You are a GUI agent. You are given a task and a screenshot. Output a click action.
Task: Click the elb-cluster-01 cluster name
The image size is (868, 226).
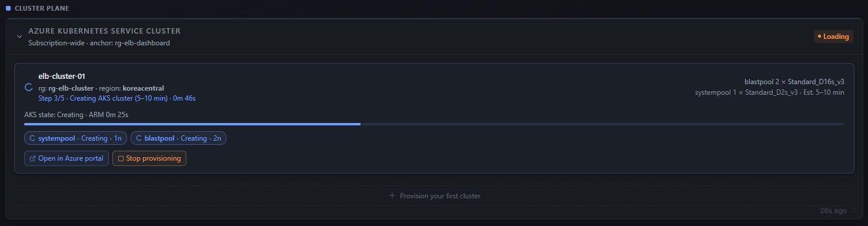(62, 77)
